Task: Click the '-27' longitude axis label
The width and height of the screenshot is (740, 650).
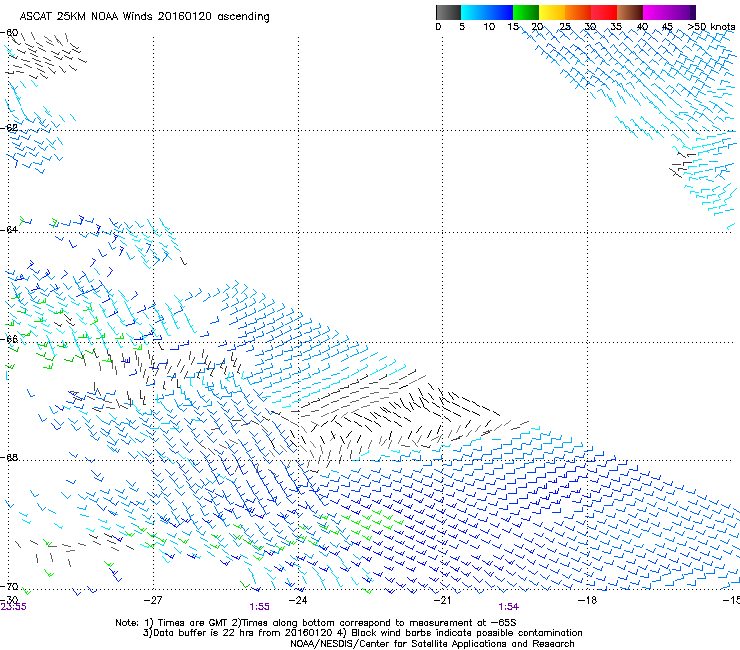Action: click(153, 600)
